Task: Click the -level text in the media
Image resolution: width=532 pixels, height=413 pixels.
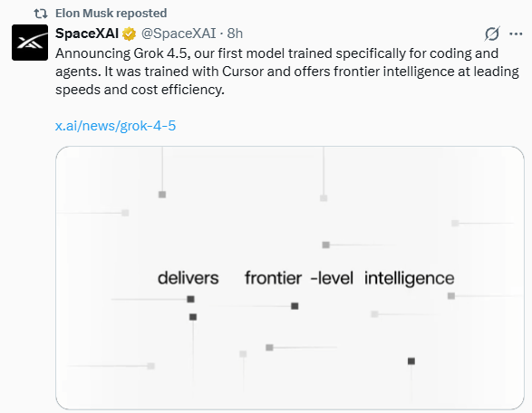Action: 332,278
